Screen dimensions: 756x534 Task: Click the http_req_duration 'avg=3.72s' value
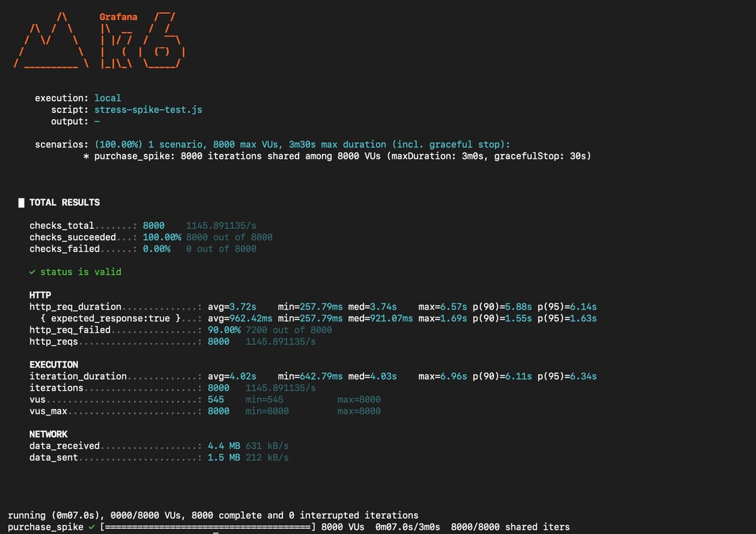pyautogui.click(x=232, y=306)
